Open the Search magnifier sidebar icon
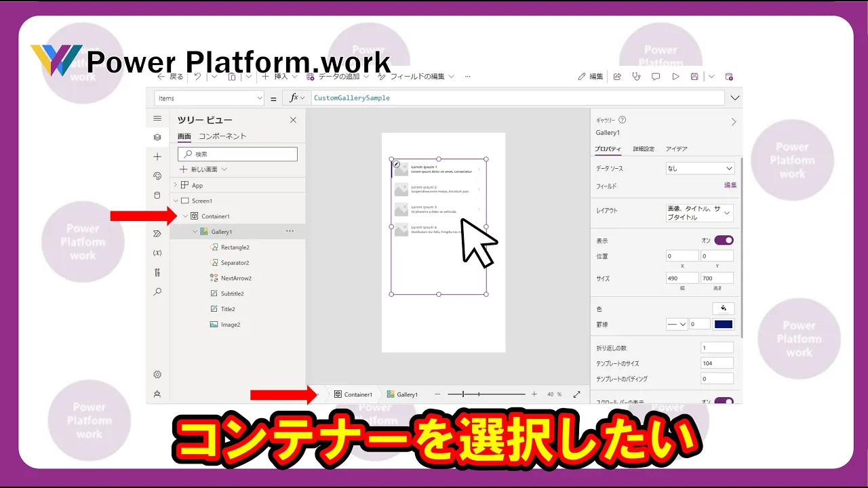 point(157,292)
